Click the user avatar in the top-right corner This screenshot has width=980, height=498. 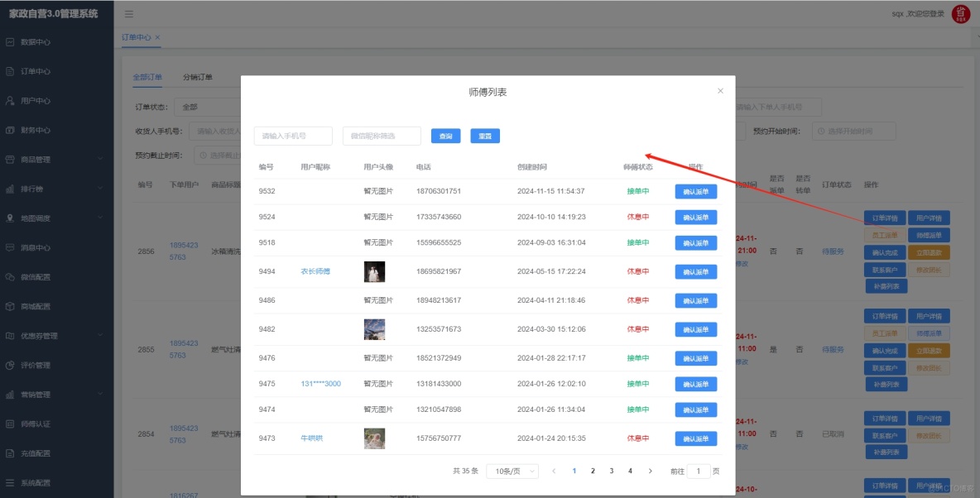[961, 13]
